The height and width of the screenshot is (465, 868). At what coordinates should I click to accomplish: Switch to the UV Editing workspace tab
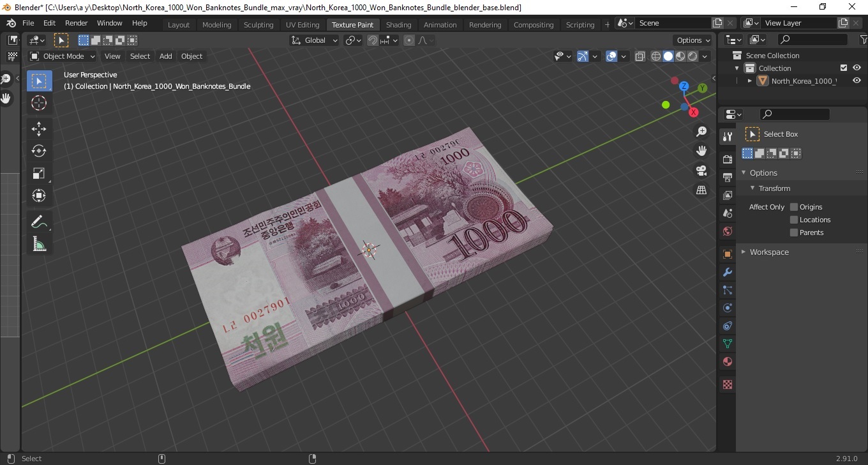click(303, 25)
